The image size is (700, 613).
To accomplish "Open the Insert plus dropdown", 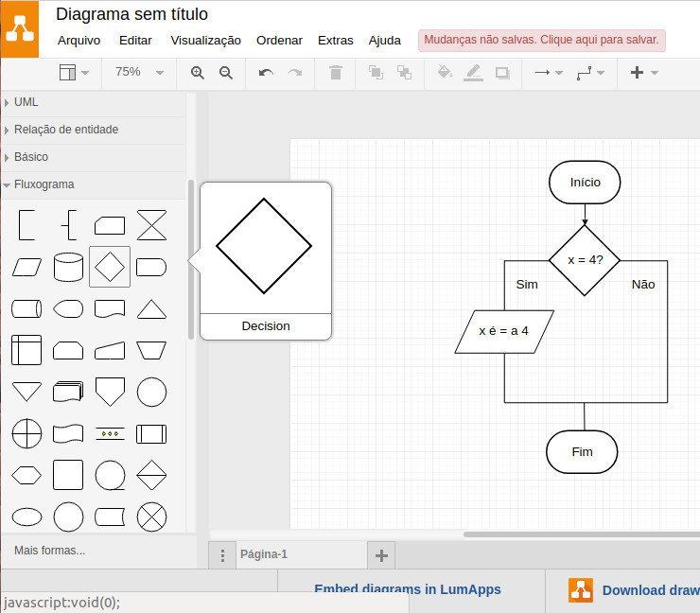I will [642, 73].
